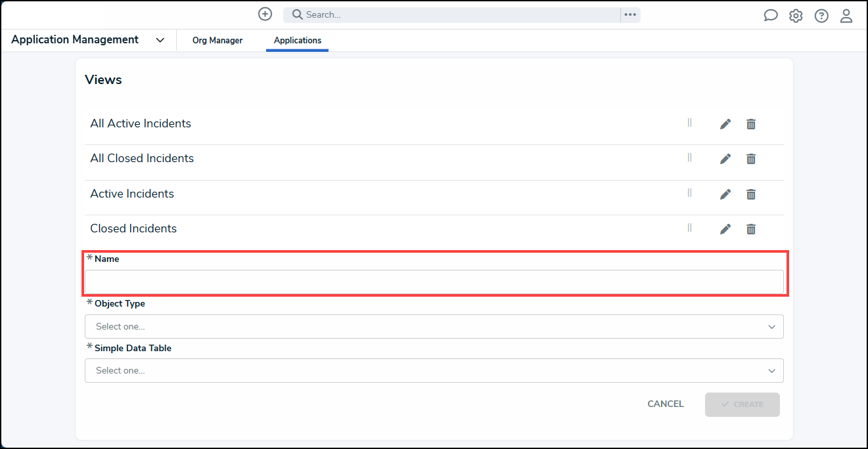The height and width of the screenshot is (449, 868).
Task: Click trash icon for Closed Incidents
Action: (x=751, y=229)
